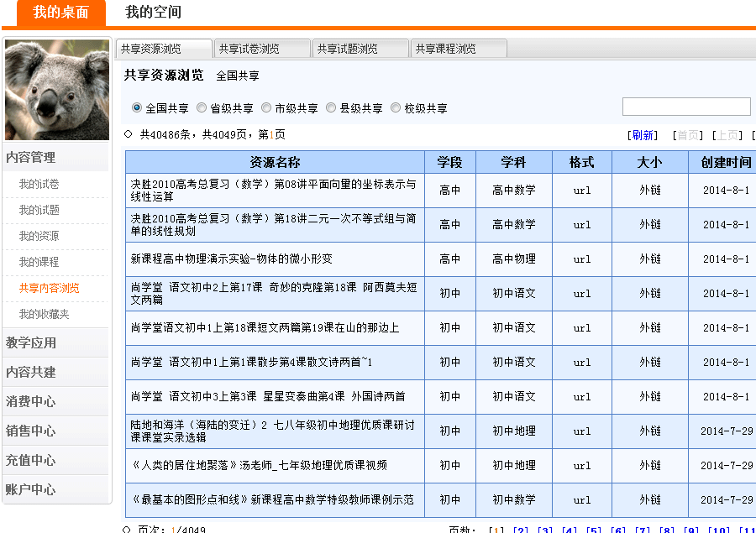Image resolution: width=756 pixels, height=533 pixels.
Task: Select the 省级共享 radio option
Action: (x=202, y=108)
